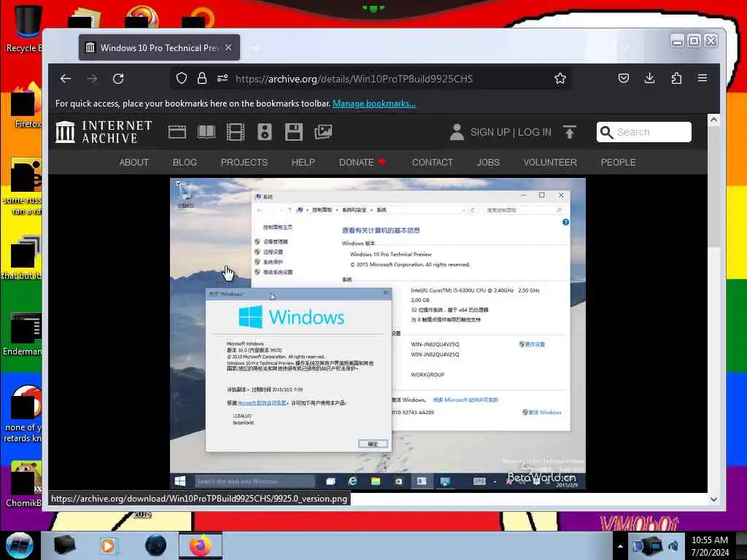Close the Windows 10 Pro Technical Preview tab
The image size is (747, 560).
(x=228, y=47)
